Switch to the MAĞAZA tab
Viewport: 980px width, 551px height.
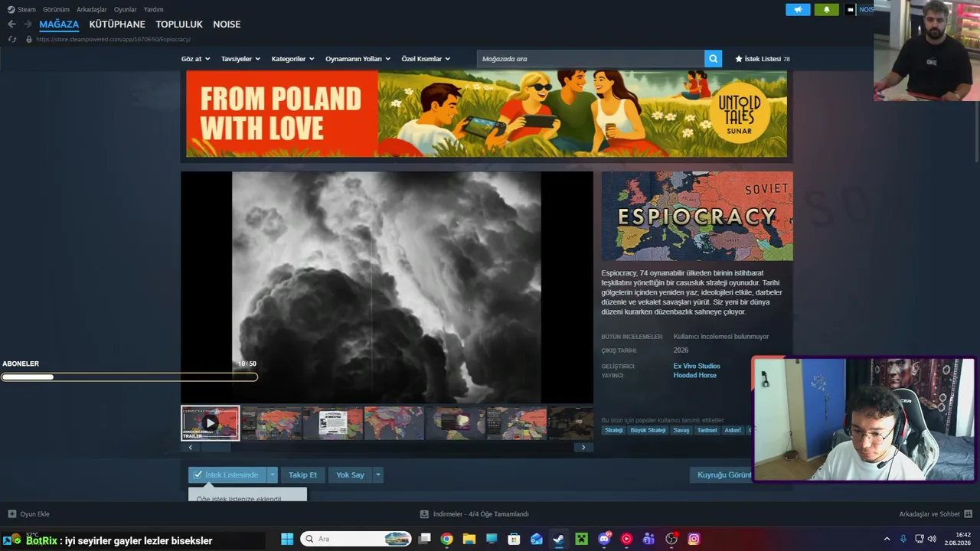tap(59, 24)
